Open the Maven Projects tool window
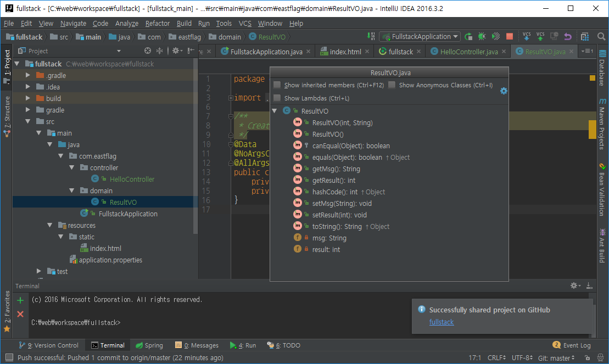609x364 pixels. click(x=602, y=124)
